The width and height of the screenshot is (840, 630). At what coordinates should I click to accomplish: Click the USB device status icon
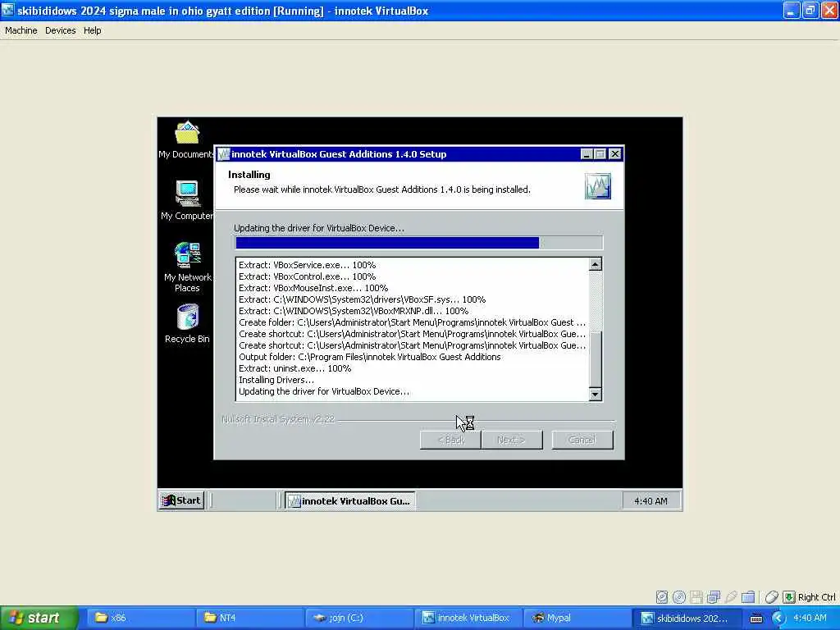[x=731, y=597]
